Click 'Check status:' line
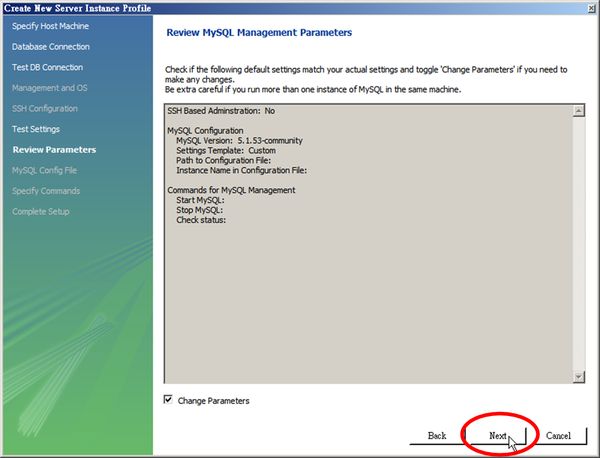The width and height of the screenshot is (600, 458). click(201, 220)
